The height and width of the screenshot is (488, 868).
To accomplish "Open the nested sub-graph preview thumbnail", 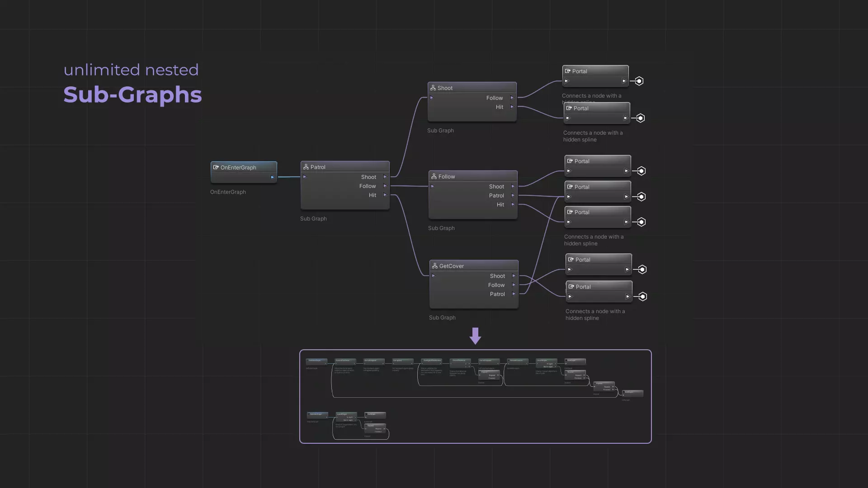I will coord(475,396).
